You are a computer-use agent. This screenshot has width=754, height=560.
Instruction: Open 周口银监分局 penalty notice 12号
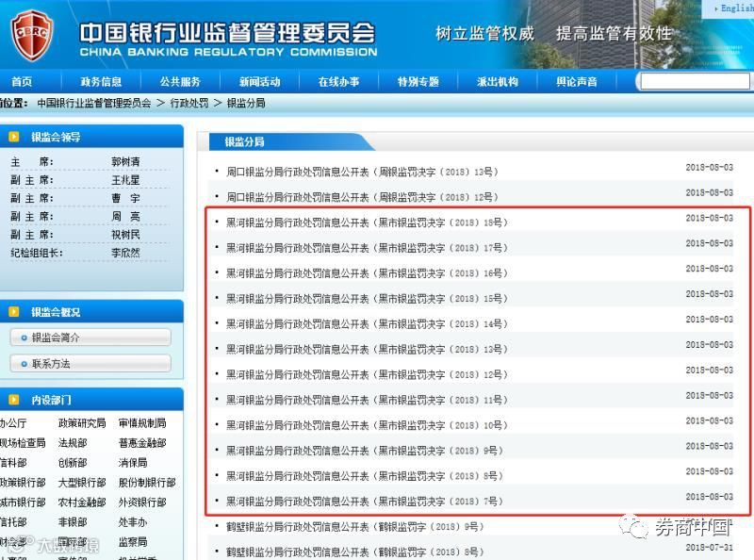(x=362, y=197)
